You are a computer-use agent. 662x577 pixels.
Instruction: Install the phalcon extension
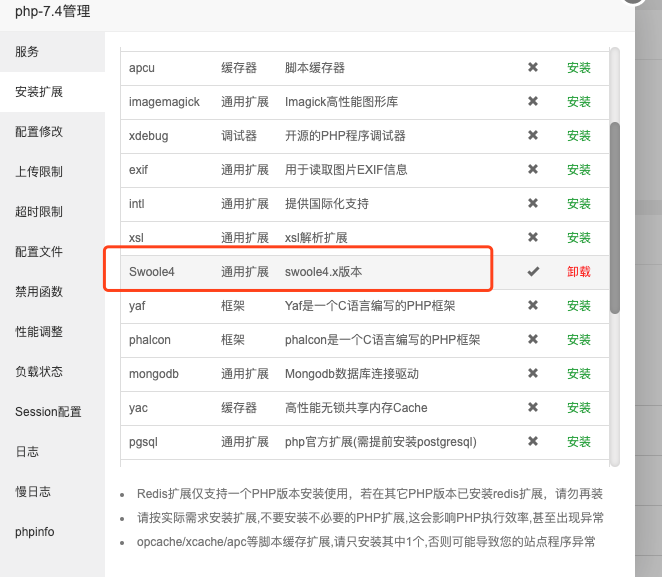[578, 340]
